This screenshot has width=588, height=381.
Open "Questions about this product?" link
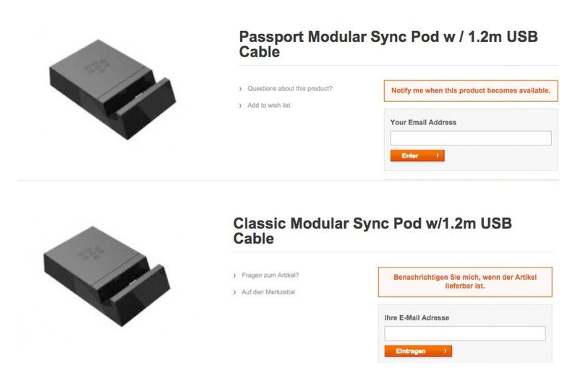(x=289, y=89)
